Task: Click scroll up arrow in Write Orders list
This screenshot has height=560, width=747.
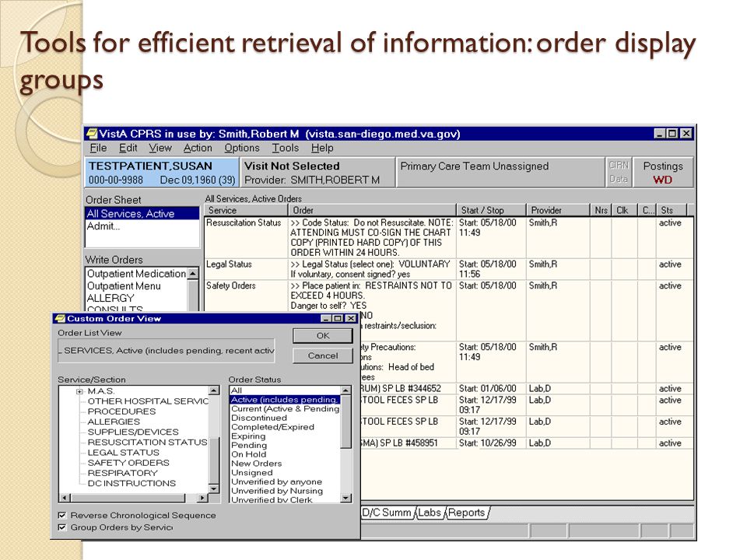Action: pyautogui.click(x=192, y=273)
